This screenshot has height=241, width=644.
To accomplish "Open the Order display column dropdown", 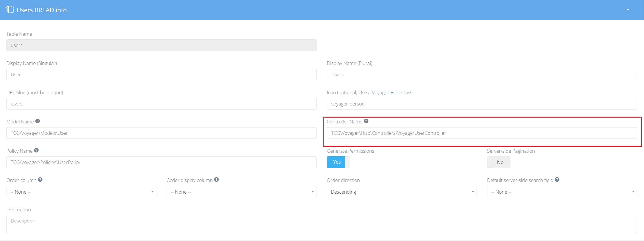I will (241, 191).
